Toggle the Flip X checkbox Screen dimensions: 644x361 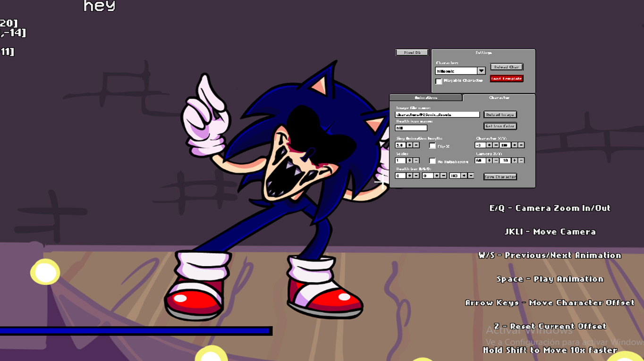432,145
